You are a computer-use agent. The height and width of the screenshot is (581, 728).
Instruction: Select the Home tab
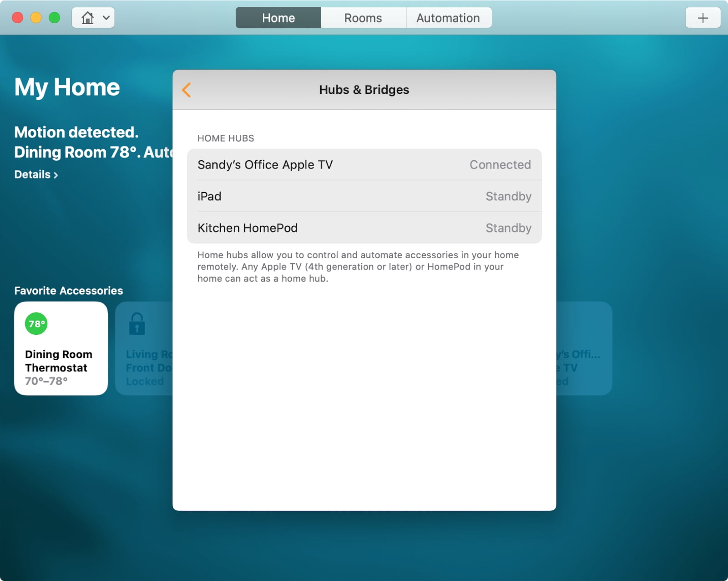pyautogui.click(x=278, y=18)
